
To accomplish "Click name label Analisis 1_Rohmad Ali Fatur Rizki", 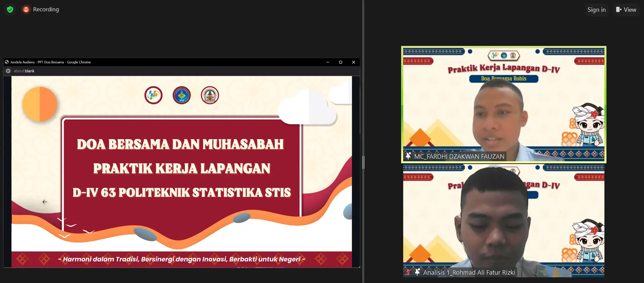I will 469,273.
